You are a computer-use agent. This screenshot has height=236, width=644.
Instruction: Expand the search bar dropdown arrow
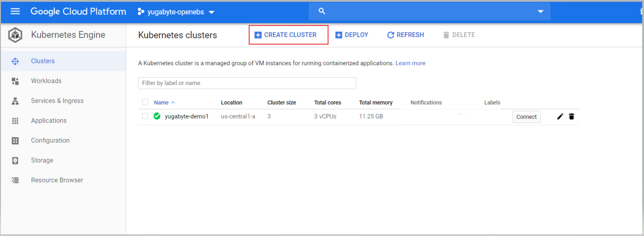coord(541,12)
